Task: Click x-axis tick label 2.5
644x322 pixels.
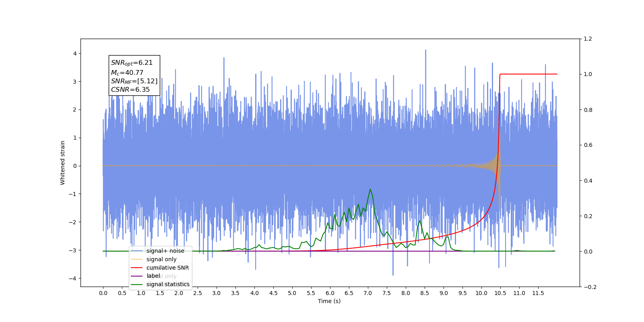Action: click(x=198, y=293)
